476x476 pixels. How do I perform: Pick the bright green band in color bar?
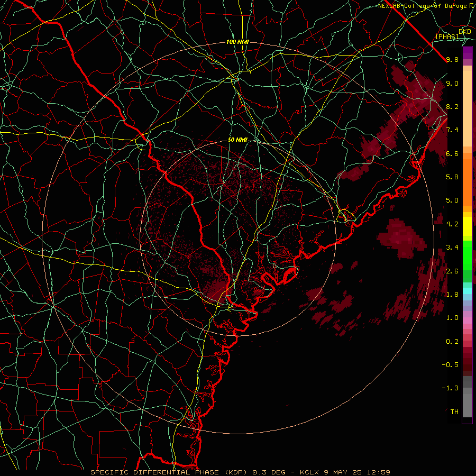point(467,255)
